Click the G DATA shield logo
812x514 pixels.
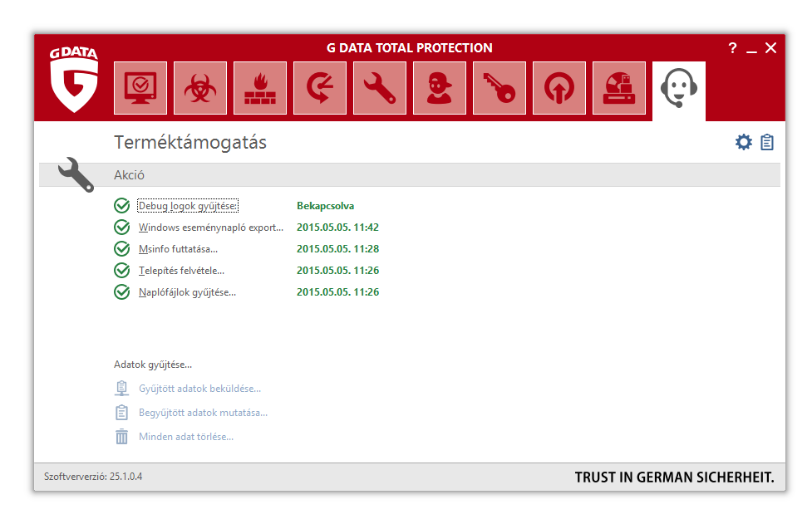point(74,79)
